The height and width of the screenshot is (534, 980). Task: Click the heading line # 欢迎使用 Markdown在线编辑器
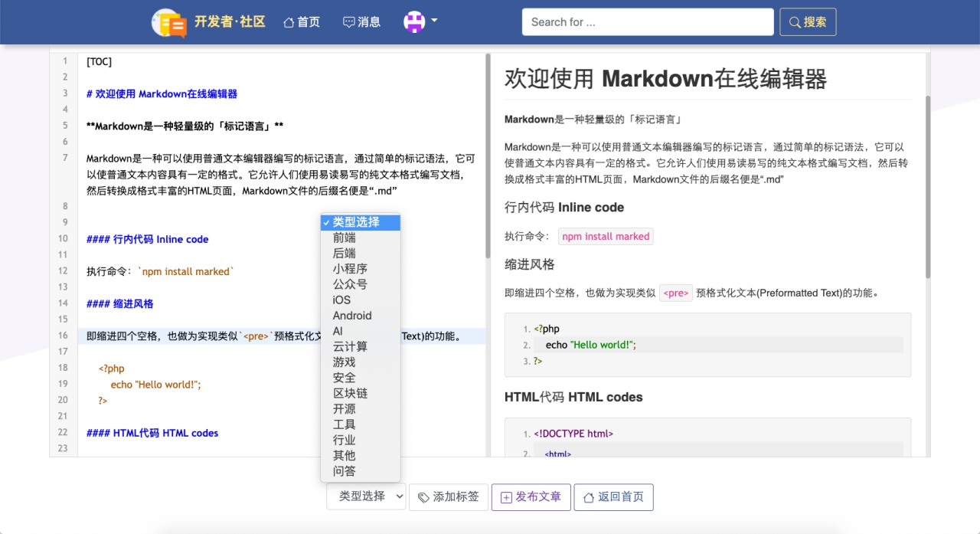click(x=162, y=93)
